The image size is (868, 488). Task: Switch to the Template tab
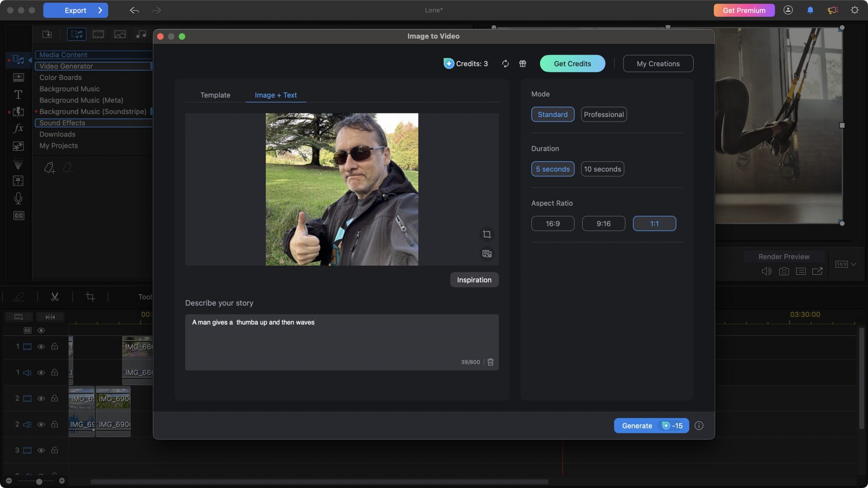click(x=215, y=95)
